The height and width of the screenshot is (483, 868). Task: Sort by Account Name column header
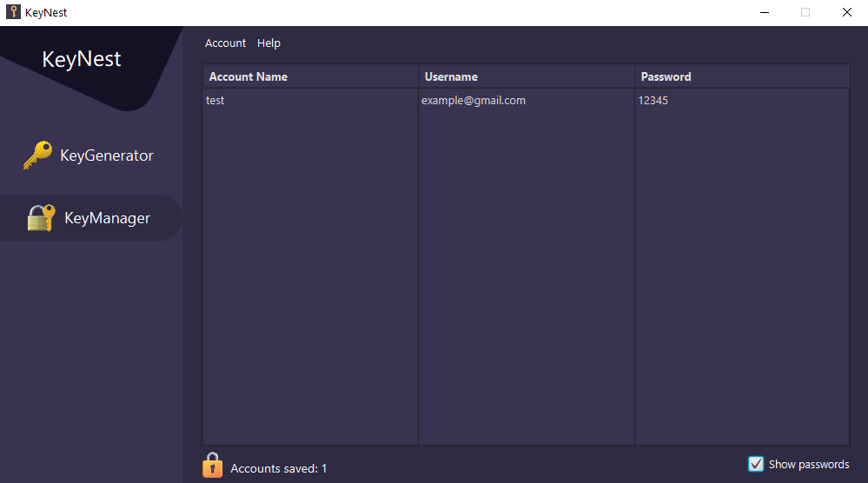[310, 77]
